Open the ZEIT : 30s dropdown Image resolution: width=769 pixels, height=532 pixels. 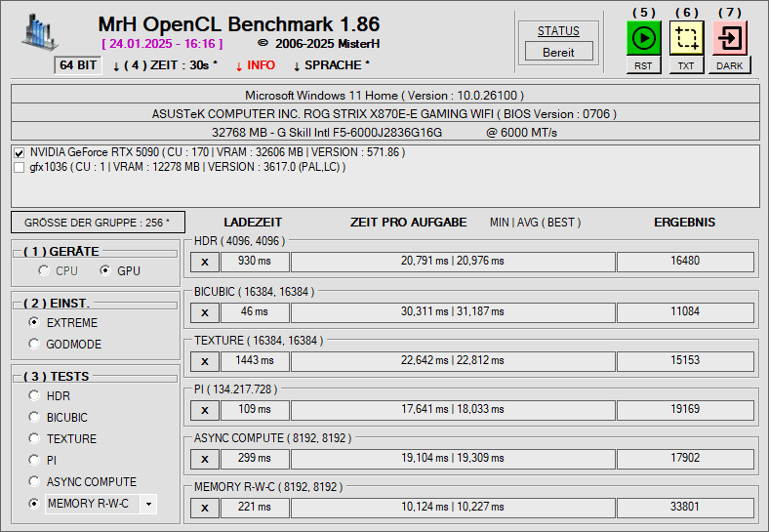pyautogui.click(x=165, y=65)
